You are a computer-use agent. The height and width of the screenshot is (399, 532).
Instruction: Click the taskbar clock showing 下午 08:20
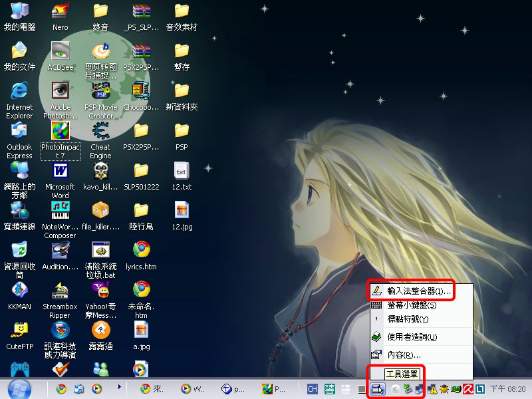pyautogui.click(x=508, y=389)
